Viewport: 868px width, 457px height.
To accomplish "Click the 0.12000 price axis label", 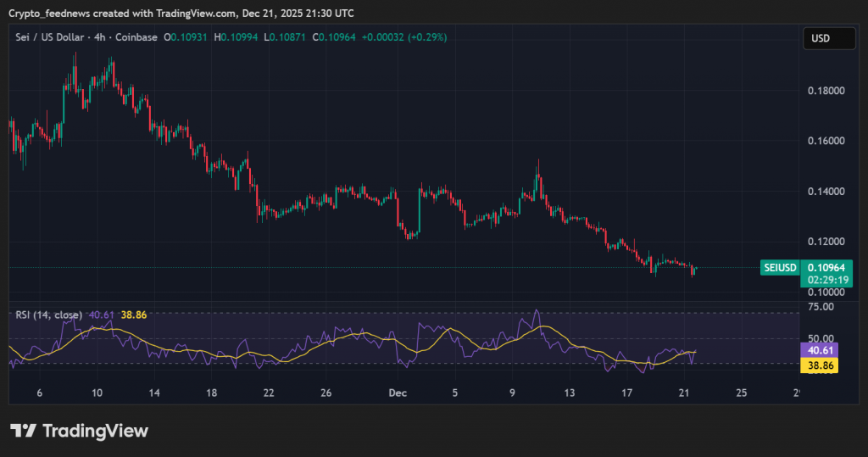I will click(x=825, y=242).
